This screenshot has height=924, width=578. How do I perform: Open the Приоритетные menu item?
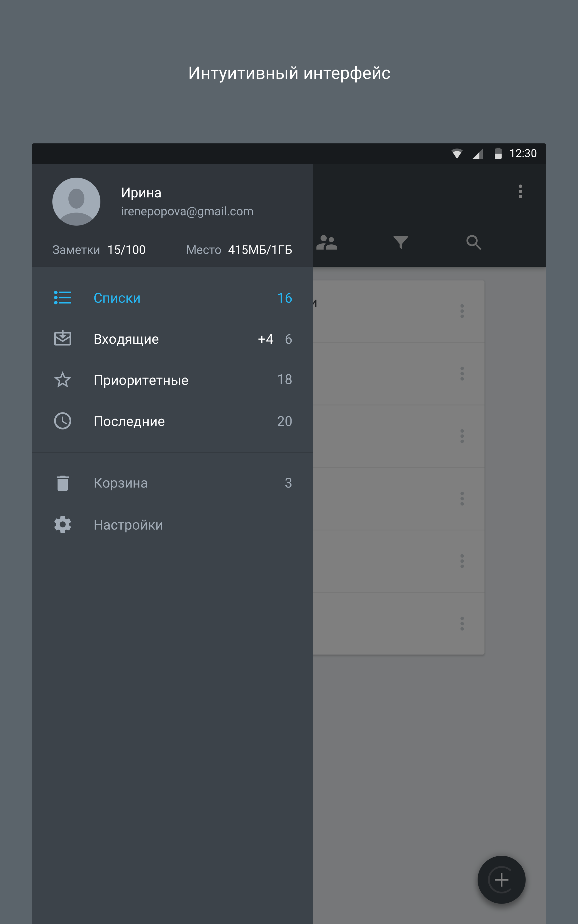point(172,380)
